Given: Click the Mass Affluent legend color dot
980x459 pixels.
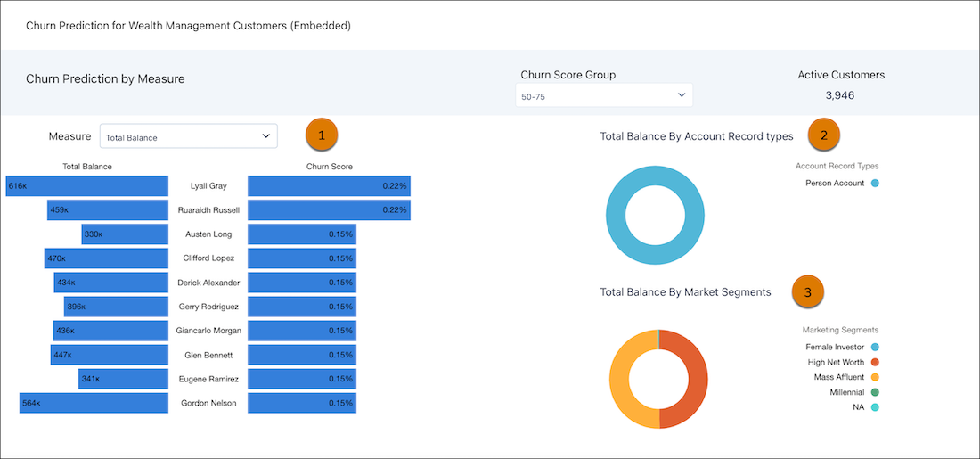Looking at the screenshot, I should pyautogui.click(x=875, y=377).
